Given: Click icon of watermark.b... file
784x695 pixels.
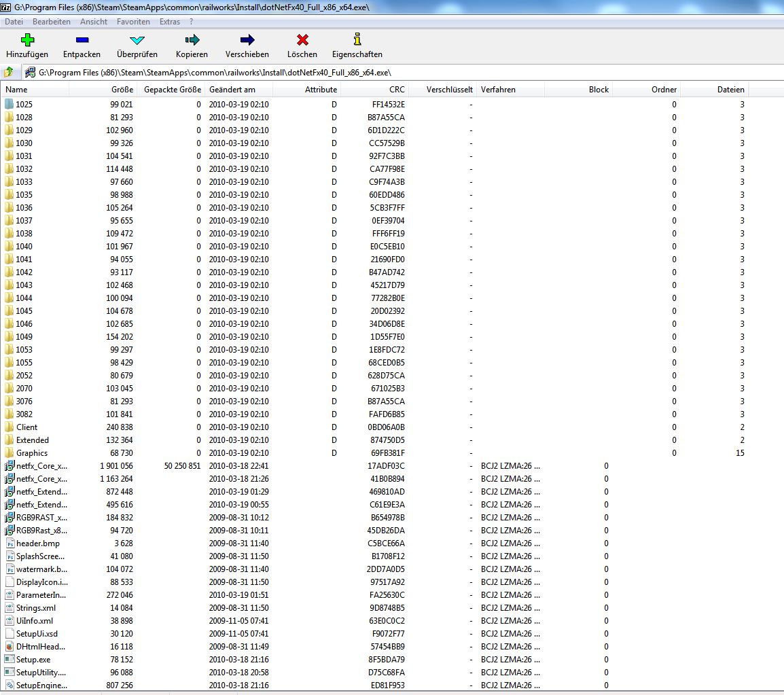Looking at the screenshot, I should tap(10, 569).
